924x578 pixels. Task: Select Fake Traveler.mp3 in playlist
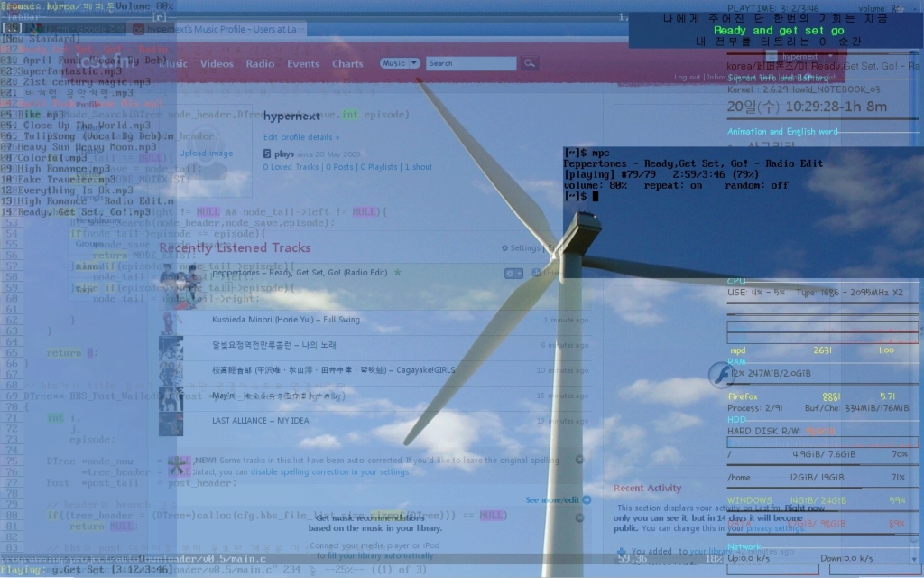coord(59,180)
